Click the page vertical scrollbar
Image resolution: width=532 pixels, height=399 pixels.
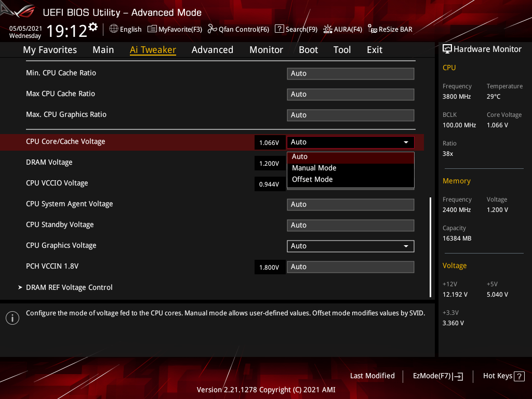coord(430,247)
